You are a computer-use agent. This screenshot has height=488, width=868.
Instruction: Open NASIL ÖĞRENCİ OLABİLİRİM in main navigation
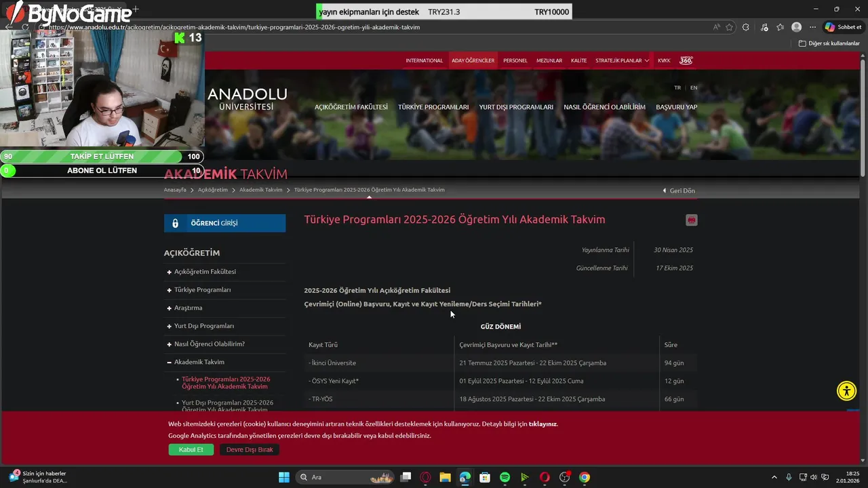604,107
